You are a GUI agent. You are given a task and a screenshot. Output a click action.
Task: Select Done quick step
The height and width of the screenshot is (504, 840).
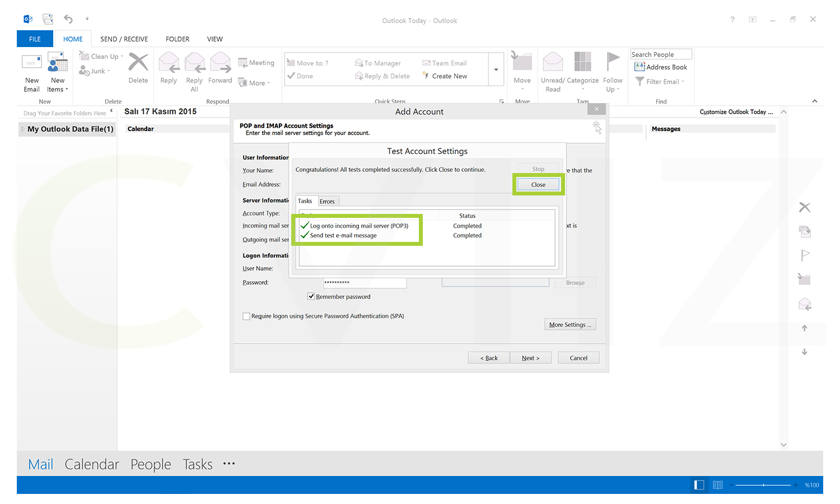(300, 76)
